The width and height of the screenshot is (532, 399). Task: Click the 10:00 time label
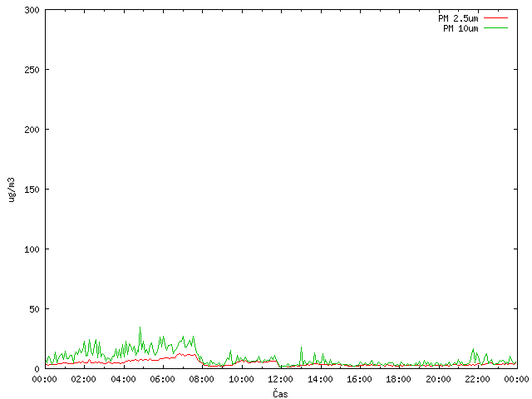pos(241,379)
